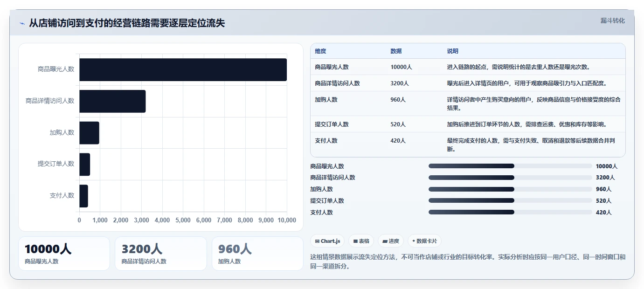644x289 pixels.
Task: Click the 3200人 progress bar for 商品详情访问人数
Action: point(510,178)
